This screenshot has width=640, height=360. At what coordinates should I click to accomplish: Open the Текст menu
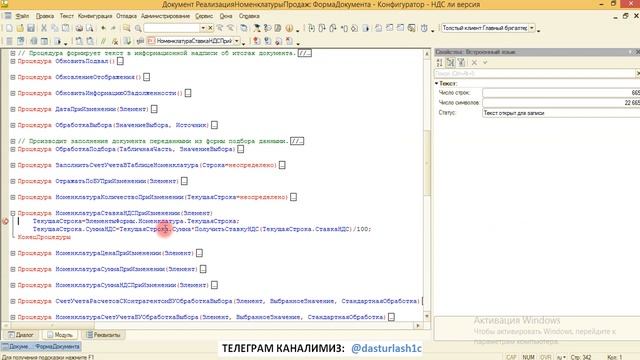click(x=67, y=16)
